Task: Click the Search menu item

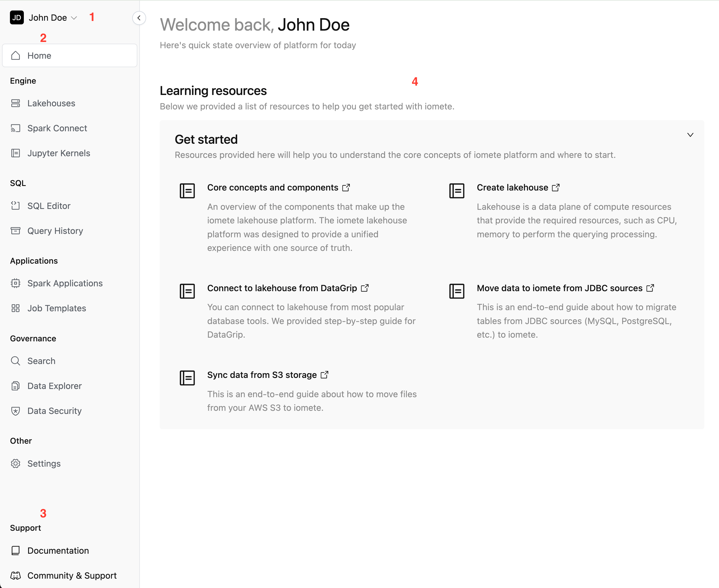Action: coord(41,361)
